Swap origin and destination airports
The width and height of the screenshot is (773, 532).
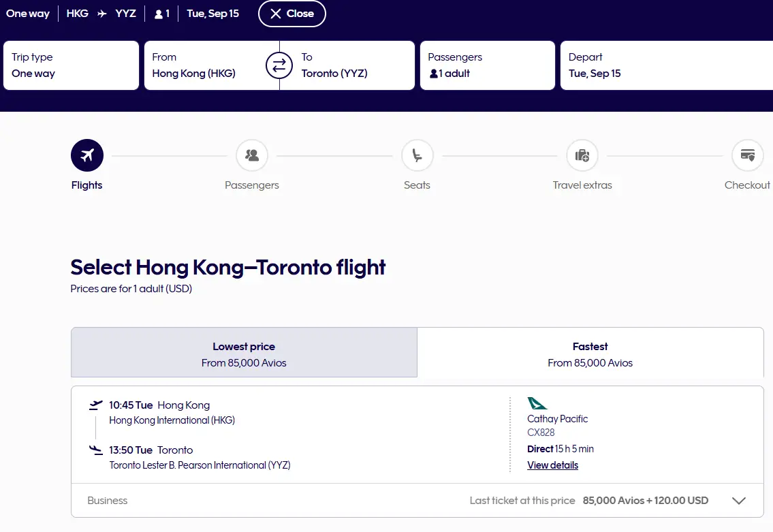tap(279, 65)
